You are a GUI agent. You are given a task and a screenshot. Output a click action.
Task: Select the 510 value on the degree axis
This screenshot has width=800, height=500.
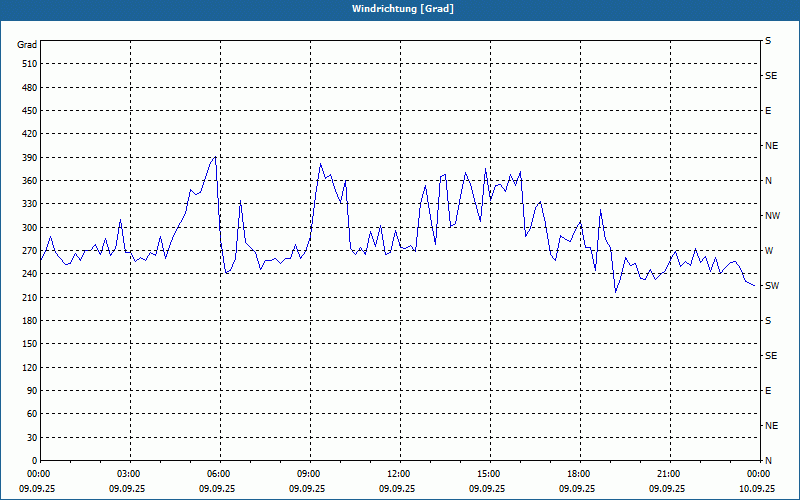[30, 64]
